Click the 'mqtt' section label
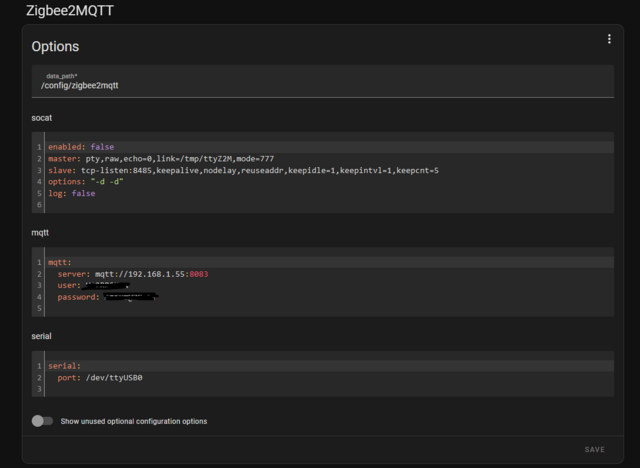 click(40, 233)
